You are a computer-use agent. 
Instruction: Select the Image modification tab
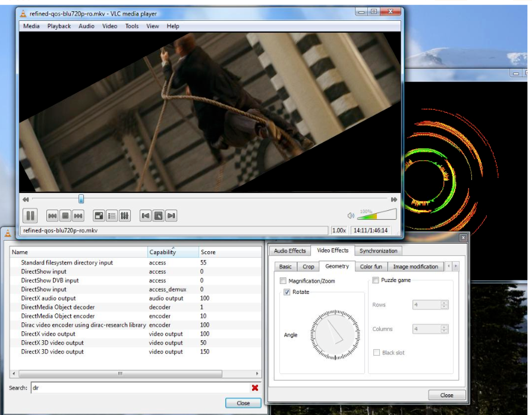pyautogui.click(x=415, y=267)
